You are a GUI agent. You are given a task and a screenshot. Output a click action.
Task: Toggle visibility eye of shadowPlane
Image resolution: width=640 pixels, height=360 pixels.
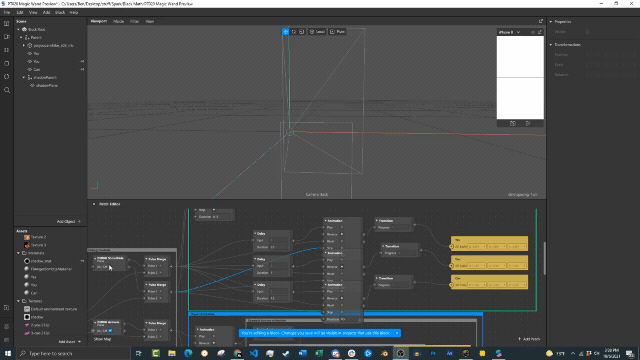pos(32,85)
